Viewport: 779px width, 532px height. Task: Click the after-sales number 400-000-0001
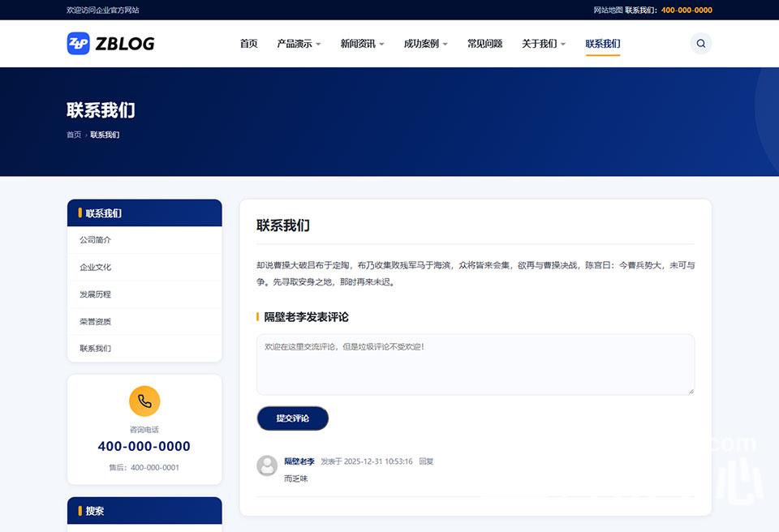pos(155,467)
